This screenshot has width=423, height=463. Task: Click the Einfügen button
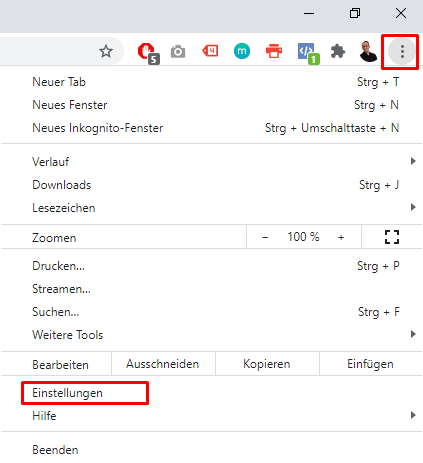(370, 364)
